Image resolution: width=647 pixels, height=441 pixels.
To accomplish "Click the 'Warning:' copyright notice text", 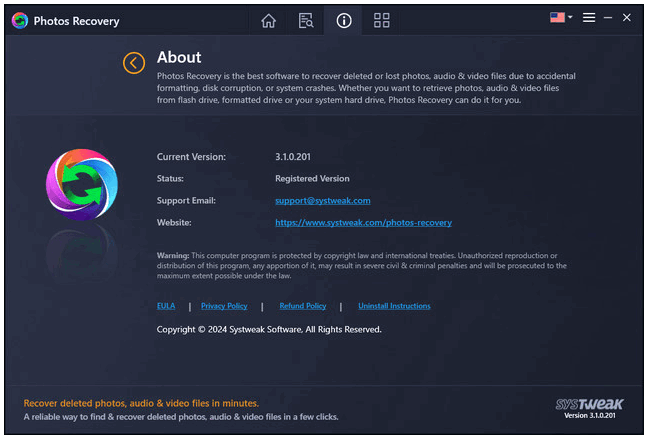I will (361, 266).
